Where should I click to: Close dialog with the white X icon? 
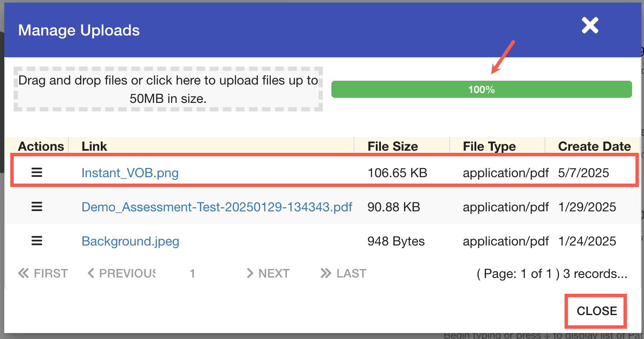coord(590,26)
